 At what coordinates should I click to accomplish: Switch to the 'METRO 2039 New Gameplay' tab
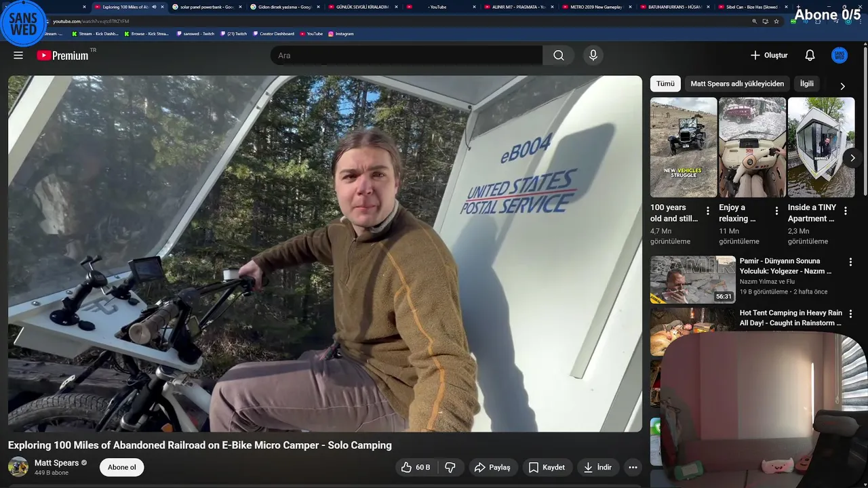tap(597, 7)
